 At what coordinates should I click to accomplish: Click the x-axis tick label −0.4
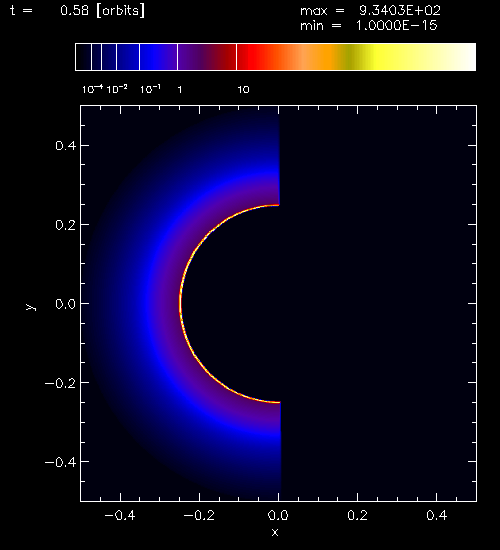[x=120, y=515]
